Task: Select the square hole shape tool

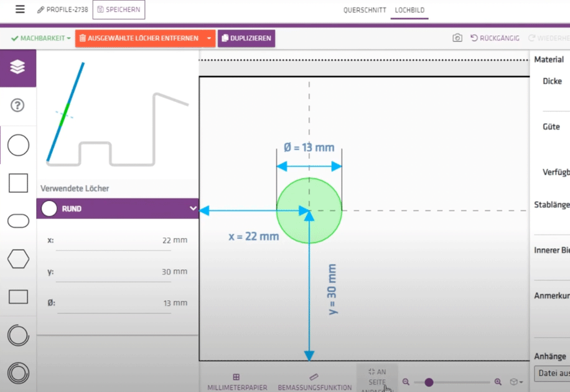Action: [18, 183]
